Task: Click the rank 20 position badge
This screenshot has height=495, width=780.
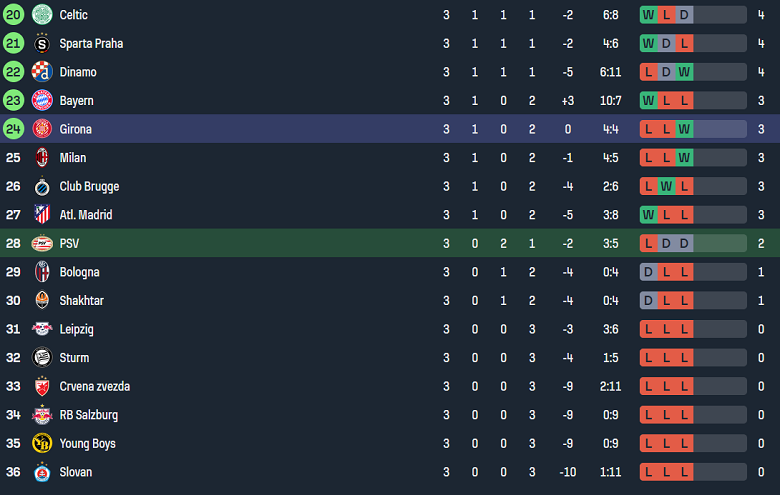Action: pyautogui.click(x=13, y=15)
